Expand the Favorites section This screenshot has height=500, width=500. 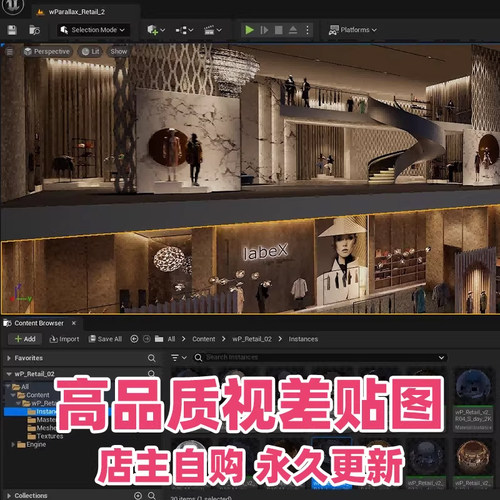(9, 358)
